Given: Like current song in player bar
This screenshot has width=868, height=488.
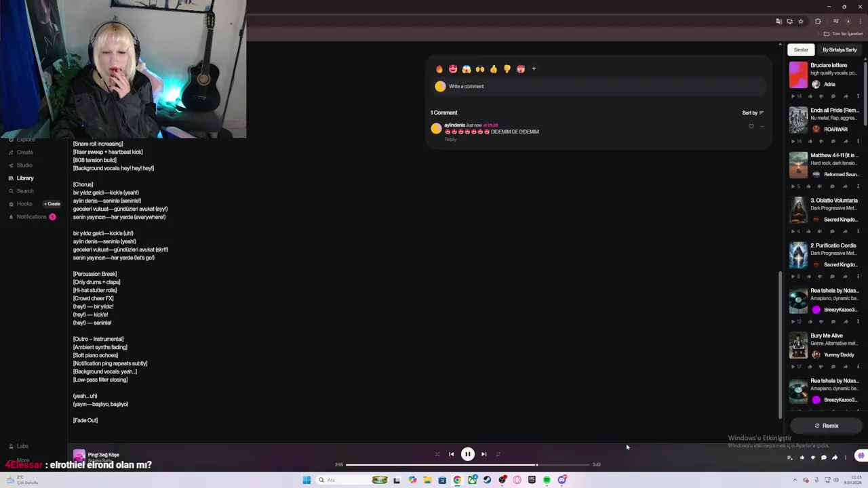Looking at the screenshot, I should (802, 457).
